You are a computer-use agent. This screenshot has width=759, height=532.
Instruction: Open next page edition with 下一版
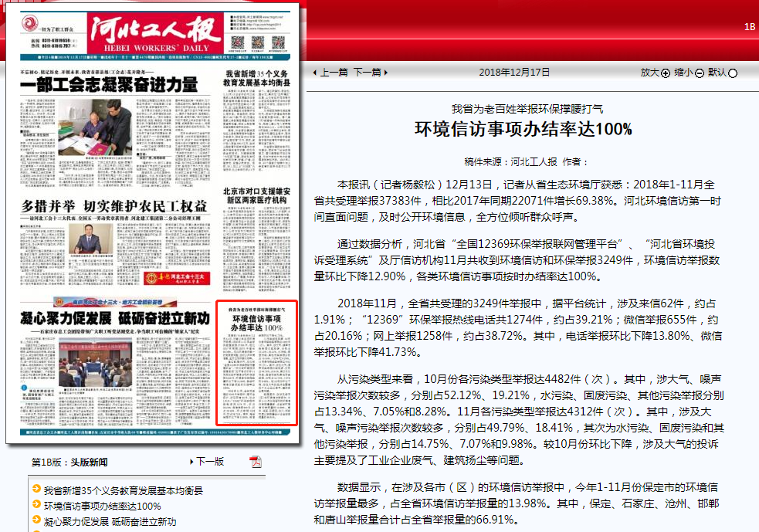[x=210, y=462]
